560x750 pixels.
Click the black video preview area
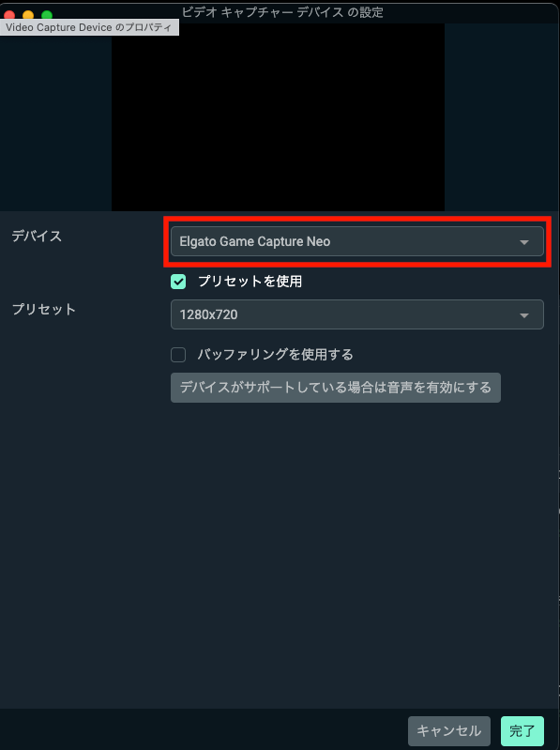pyautogui.click(x=278, y=117)
